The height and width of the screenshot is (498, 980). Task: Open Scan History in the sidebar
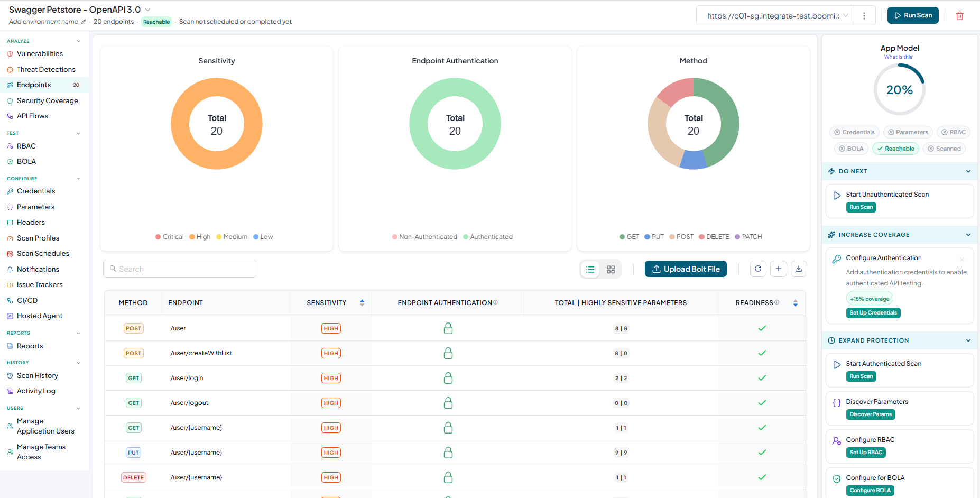[x=37, y=376]
